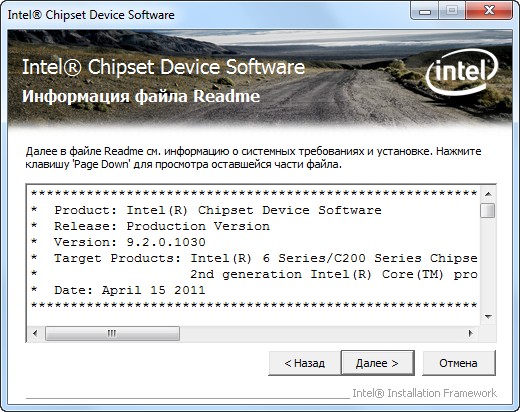Click the greyed-out maximize window button
520x412 pixels.
coord(452,11)
